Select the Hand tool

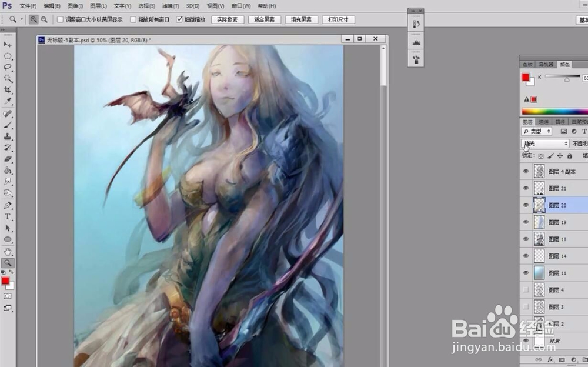pos(8,251)
